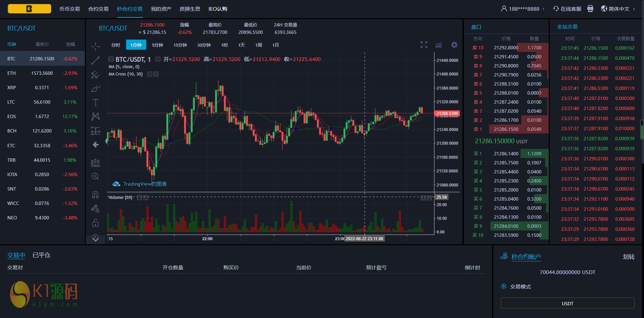Select the crosshair cursor tool
The width and height of the screenshot is (644, 318).
coord(96,46)
